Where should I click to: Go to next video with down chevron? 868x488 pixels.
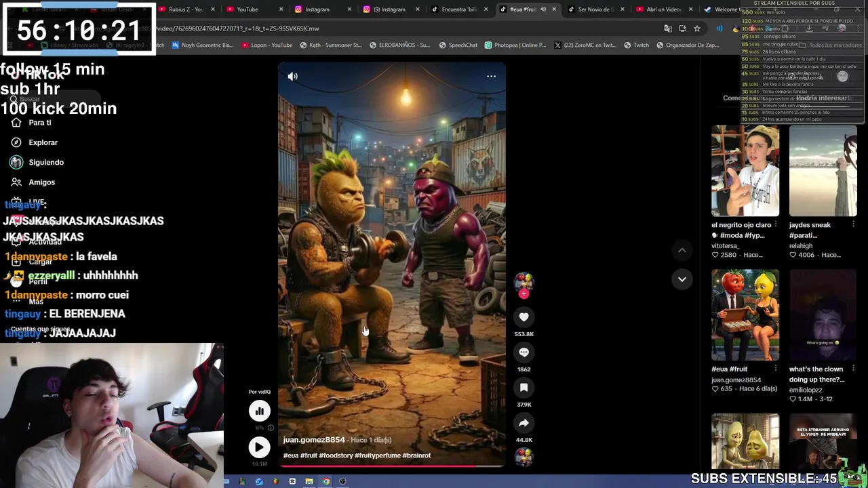682,279
